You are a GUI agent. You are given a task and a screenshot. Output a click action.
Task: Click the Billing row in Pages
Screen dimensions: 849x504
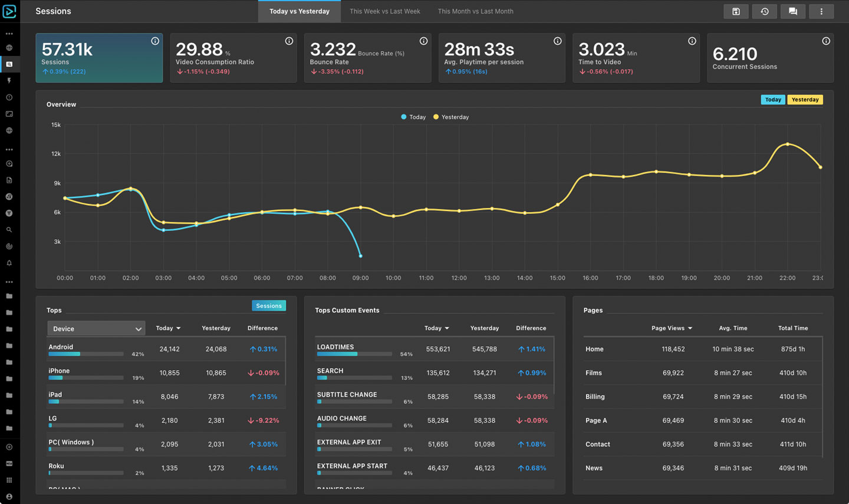click(702, 397)
